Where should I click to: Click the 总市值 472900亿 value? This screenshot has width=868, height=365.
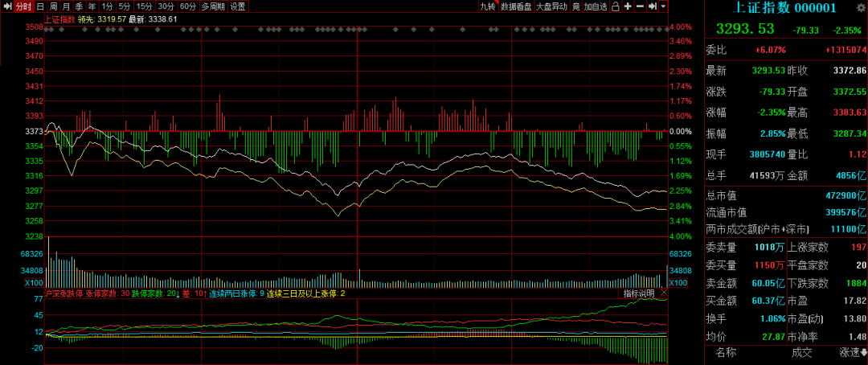(x=845, y=195)
